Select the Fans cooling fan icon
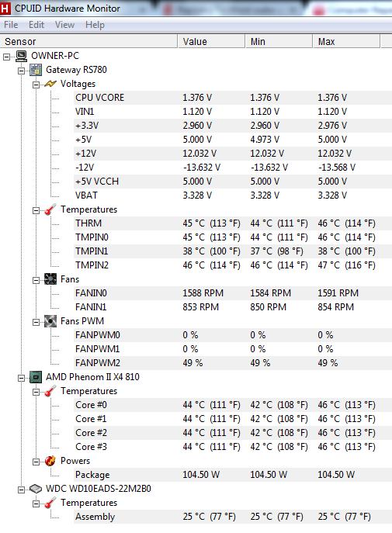 coord(50,279)
